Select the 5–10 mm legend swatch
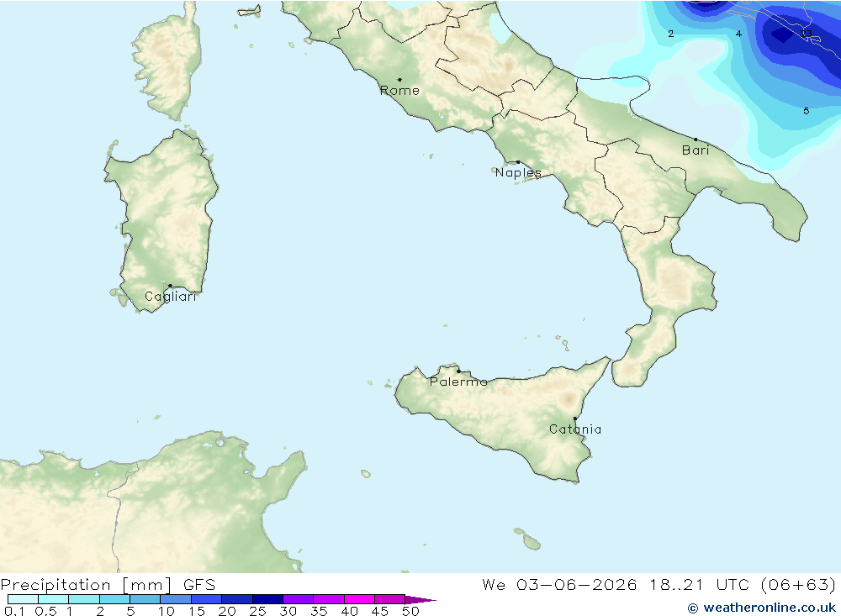Viewport: 841px width, 616px height. pyautogui.click(x=145, y=599)
